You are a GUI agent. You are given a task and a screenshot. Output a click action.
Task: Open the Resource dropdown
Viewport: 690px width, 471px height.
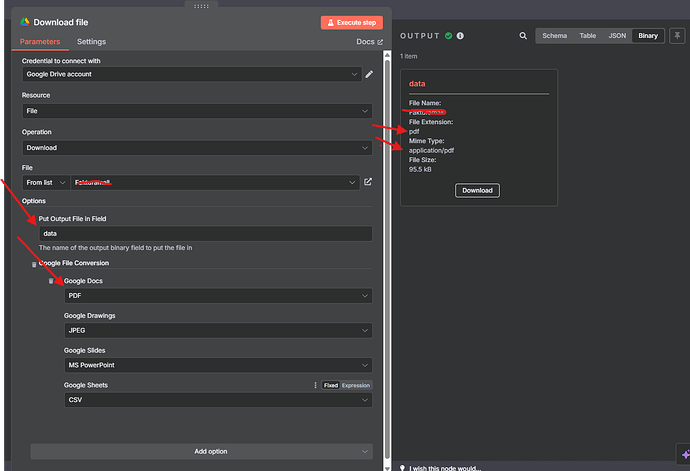click(x=196, y=111)
